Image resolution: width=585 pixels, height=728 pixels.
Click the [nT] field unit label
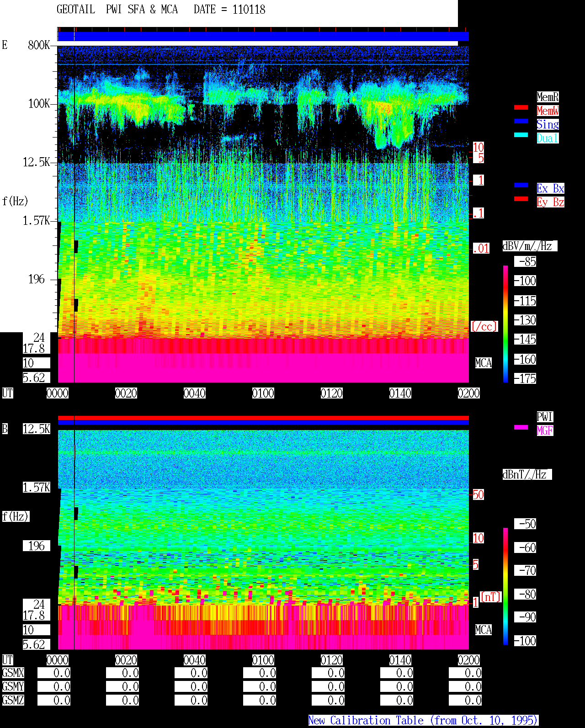coord(491,596)
